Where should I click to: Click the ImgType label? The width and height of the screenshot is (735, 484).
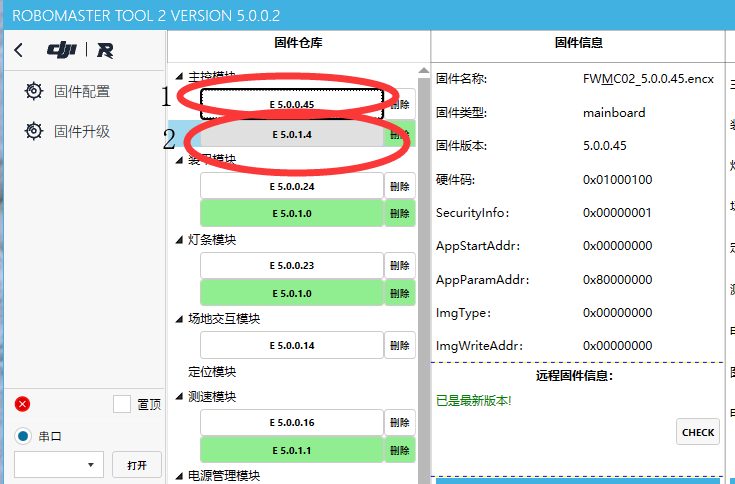coord(463,313)
